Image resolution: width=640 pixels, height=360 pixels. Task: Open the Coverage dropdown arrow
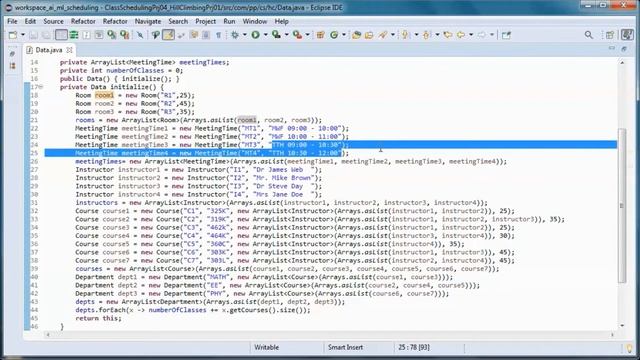pyautogui.click(x=286, y=35)
